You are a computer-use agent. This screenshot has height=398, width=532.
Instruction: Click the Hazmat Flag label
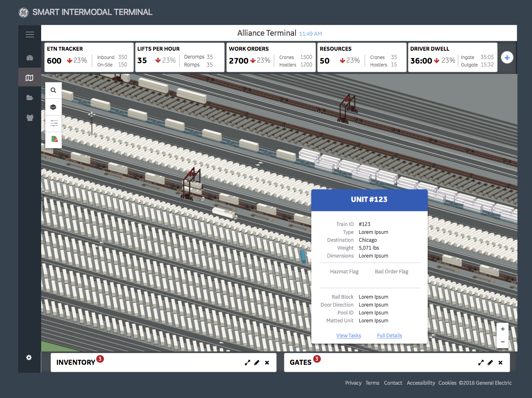pos(344,272)
